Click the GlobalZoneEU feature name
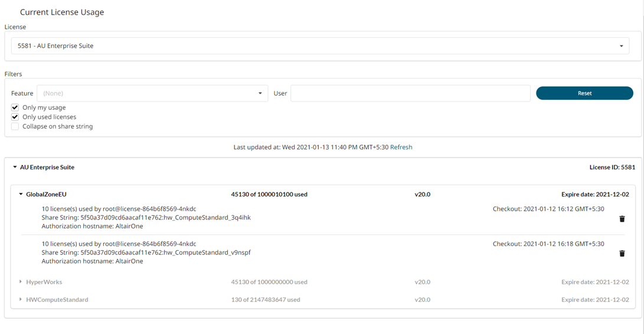This screenshot has width=644, height=334. pyautogui.click(x=46, y=194)
